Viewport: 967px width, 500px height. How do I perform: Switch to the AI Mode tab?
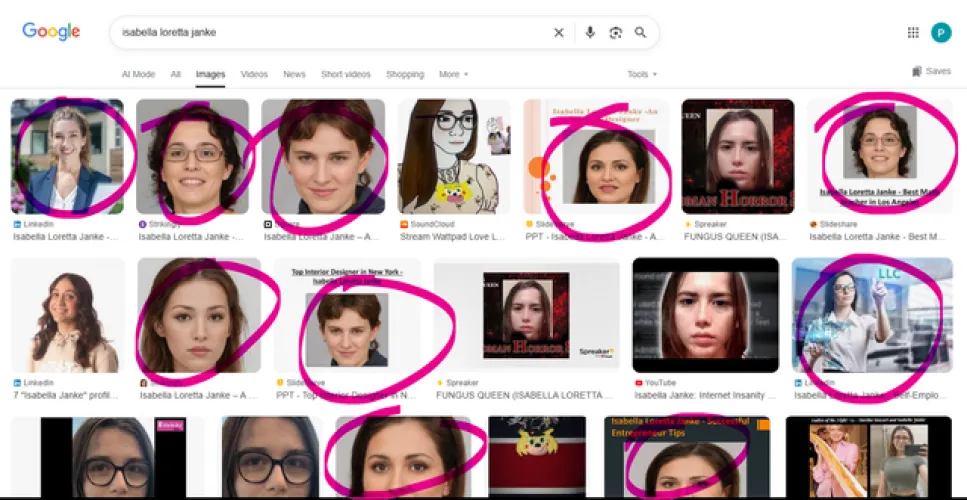[x=138, y=75]
